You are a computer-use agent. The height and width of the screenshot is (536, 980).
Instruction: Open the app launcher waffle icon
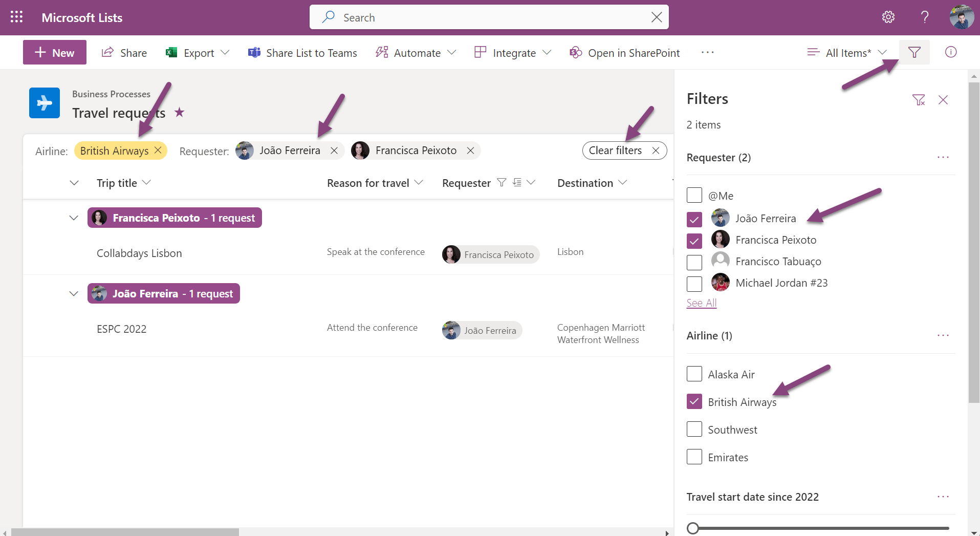16,17
